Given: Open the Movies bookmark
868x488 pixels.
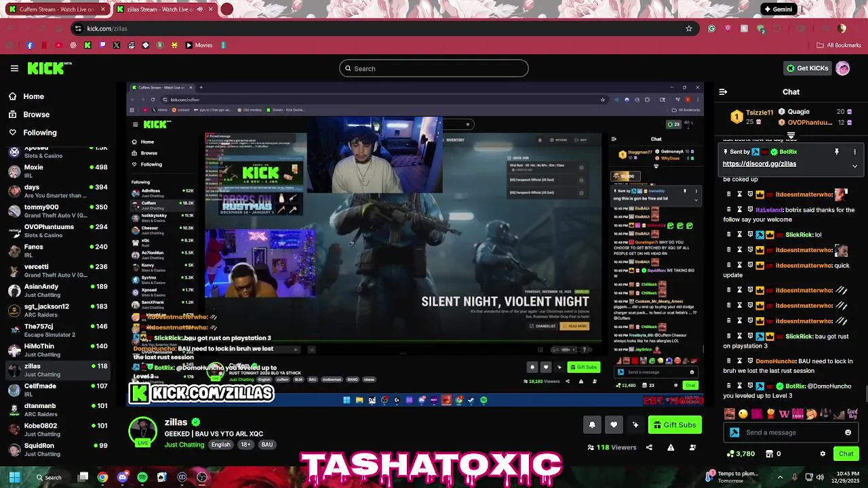Looking at the screenshot, I should click(199, 45).
